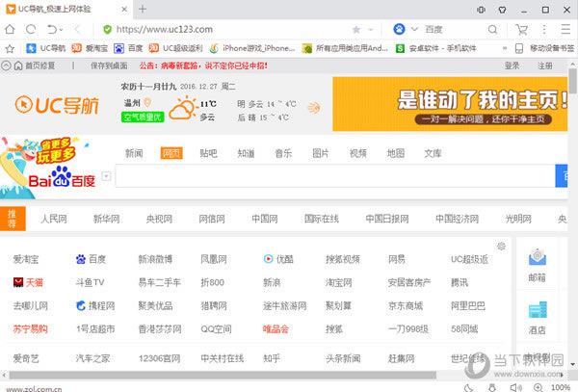
Task: Toggle sound speaker icon in status bar
Action: coord(515,387)
